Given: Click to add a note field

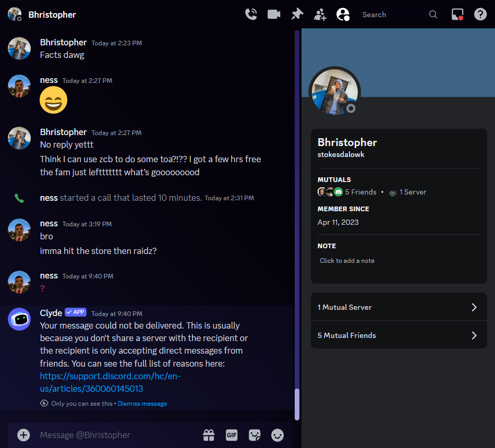Looking at the screenshot, I should pos(347,261).
